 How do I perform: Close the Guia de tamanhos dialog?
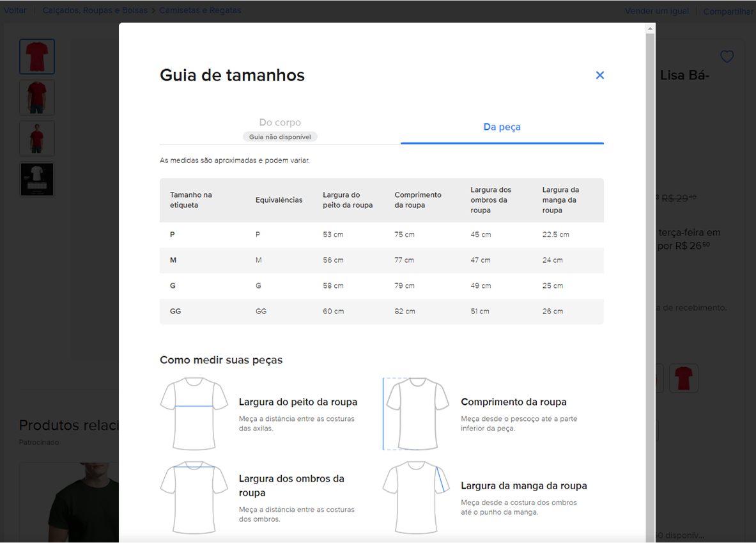click(600, 75)
